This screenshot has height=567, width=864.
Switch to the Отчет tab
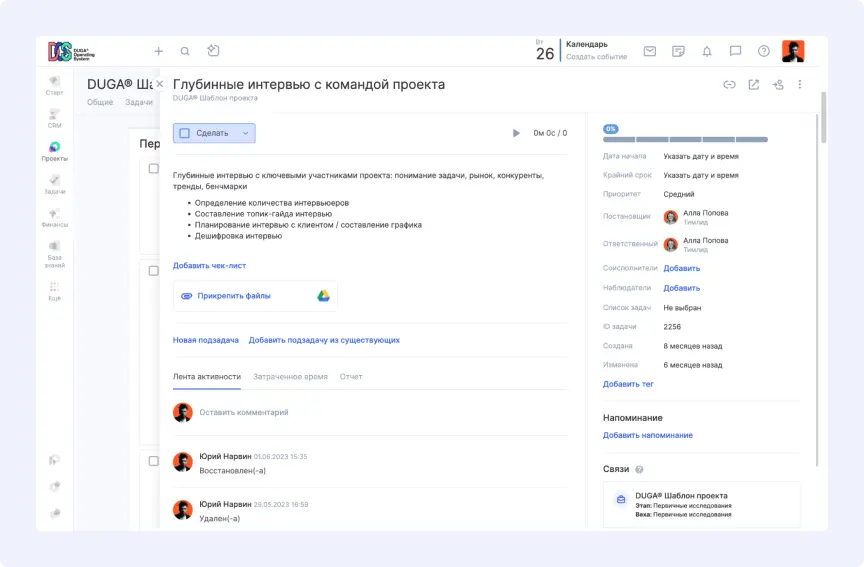(x=351, y=377)
